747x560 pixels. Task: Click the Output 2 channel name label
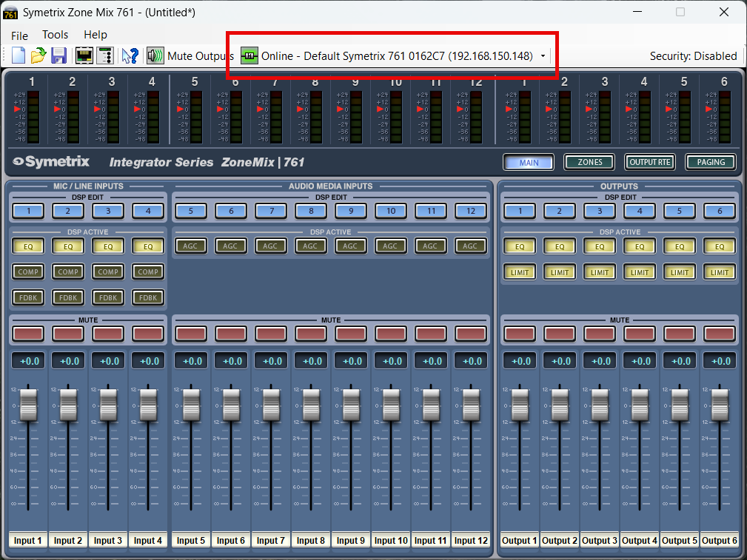560,541
